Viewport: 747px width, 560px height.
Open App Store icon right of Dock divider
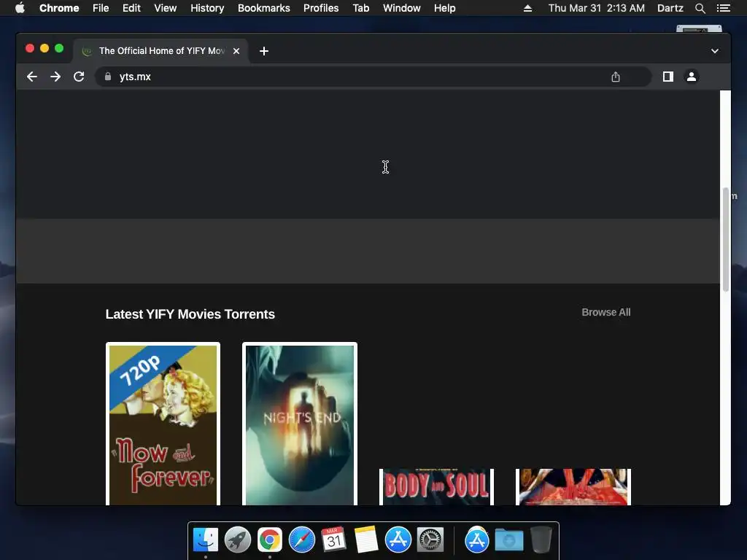(477, 540)
